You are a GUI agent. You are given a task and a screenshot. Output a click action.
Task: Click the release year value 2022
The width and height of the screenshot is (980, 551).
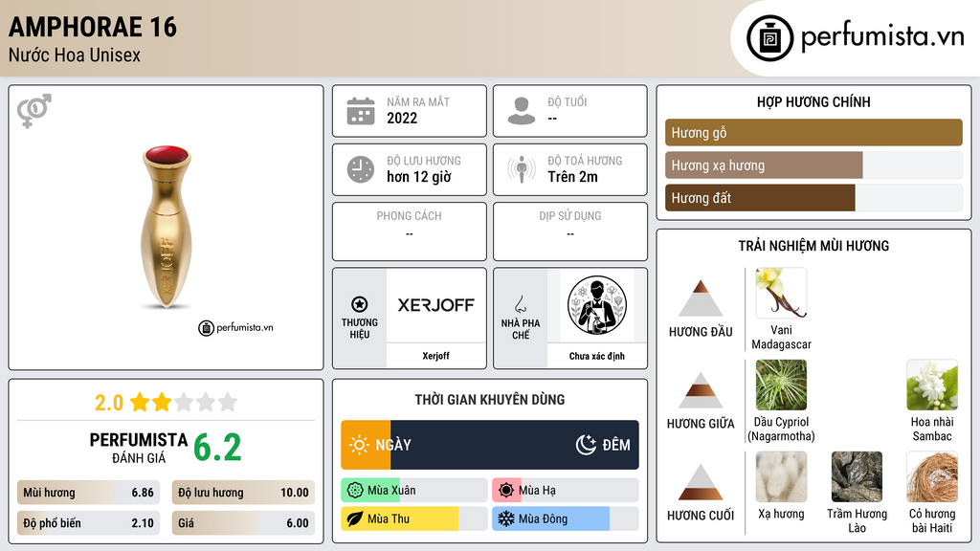(x=402, y=118)
